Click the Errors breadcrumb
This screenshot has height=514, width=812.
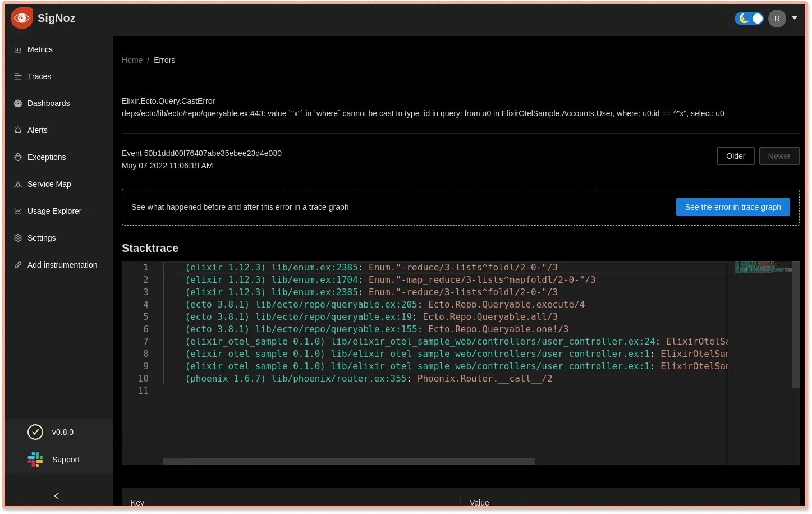[164, 60]
